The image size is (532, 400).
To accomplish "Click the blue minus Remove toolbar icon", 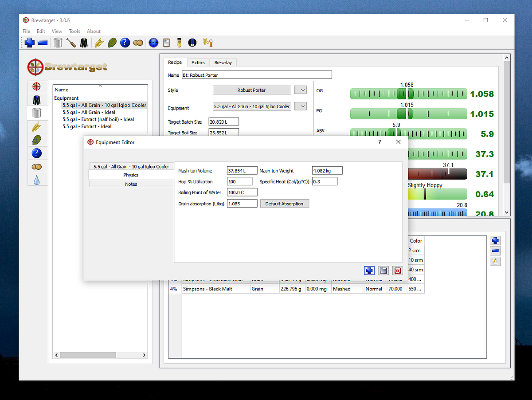I will (43, 43).
